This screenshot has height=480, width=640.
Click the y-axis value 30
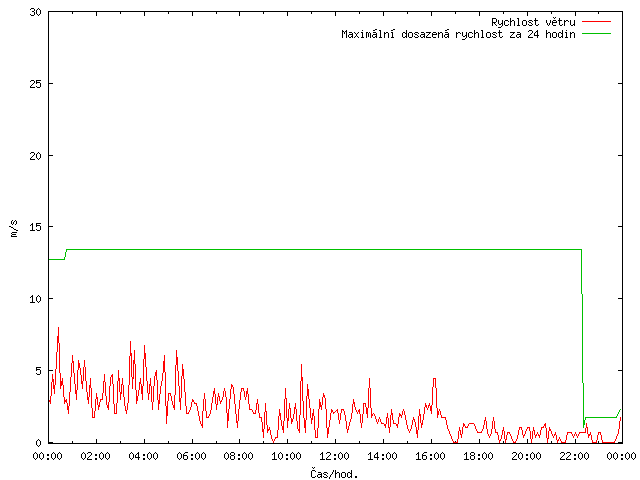tap(36, 12)
